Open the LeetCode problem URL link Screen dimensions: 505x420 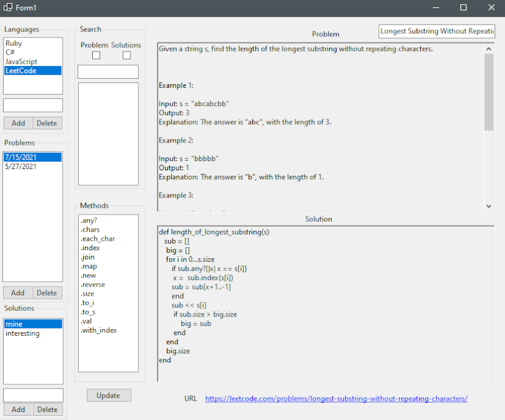pyautogui.click(x=336, y=399)
